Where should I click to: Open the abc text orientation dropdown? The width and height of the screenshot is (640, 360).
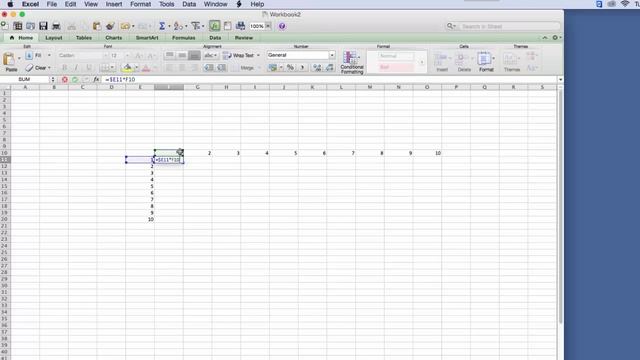pyautogui.click(x=211, y=55)
